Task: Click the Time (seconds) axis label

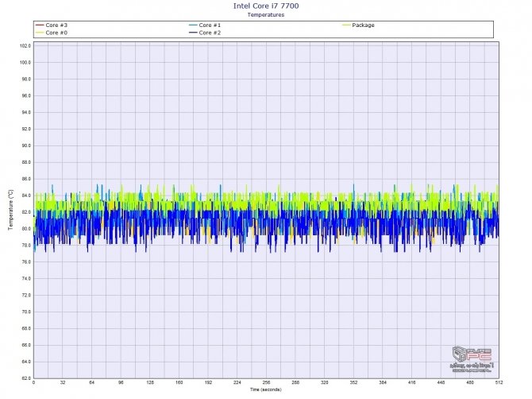Action: (266, 389)
